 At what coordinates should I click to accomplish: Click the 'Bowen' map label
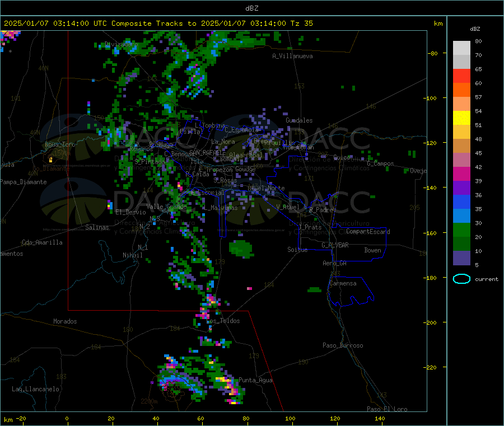[x=372, y=251]
